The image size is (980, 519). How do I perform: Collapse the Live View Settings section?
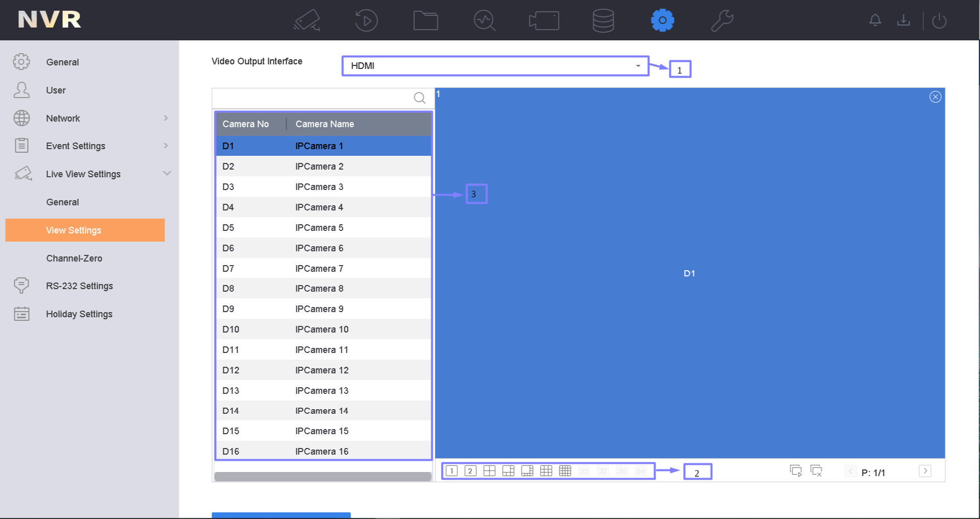point(167,174)
